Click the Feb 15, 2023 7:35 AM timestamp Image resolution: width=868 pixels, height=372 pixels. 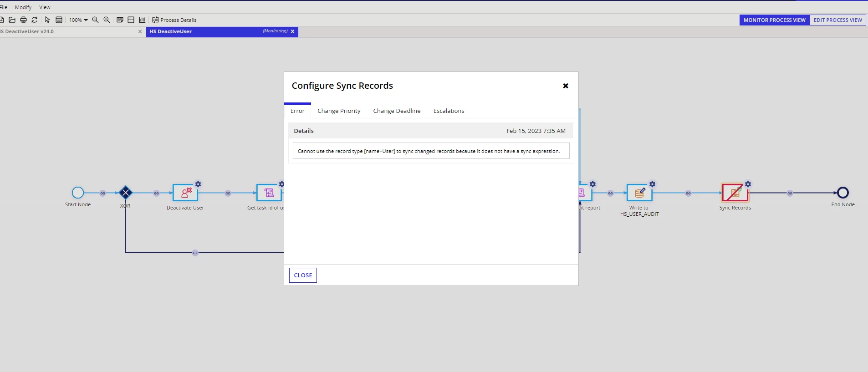click(x=536, y=131)
